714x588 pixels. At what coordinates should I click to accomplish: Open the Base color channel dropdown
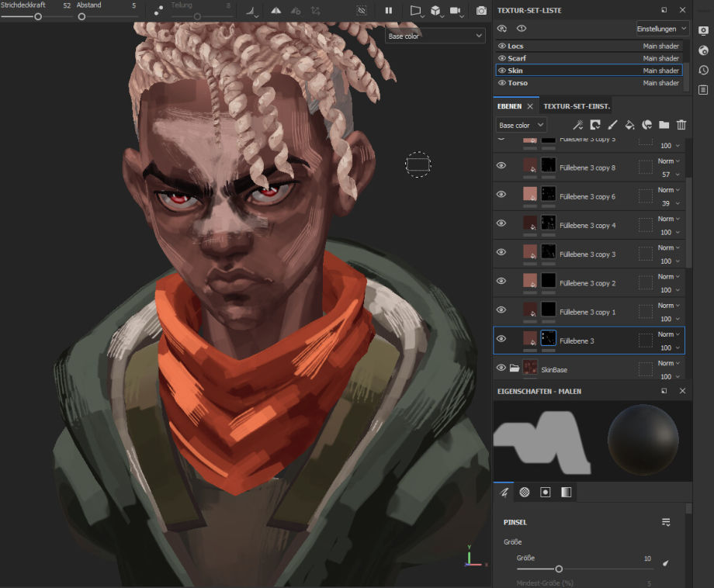pyautogui.click(x=520, y=125)
